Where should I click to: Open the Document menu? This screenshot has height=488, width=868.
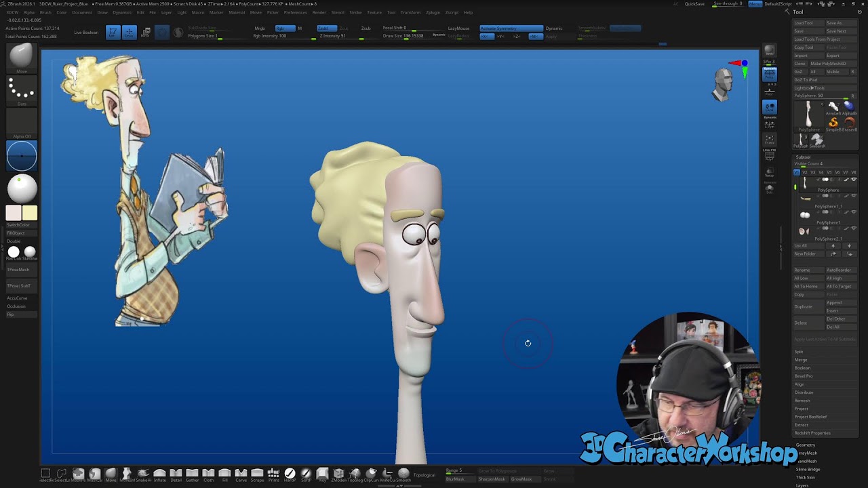[x=82, y=12]
